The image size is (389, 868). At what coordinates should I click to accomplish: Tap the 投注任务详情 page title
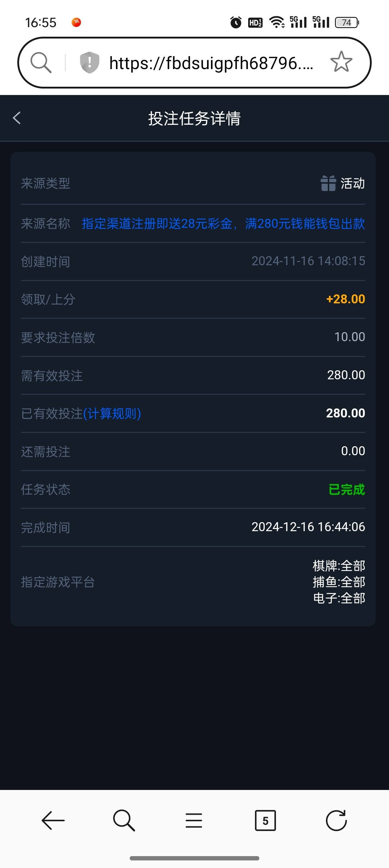click(194, 118)
